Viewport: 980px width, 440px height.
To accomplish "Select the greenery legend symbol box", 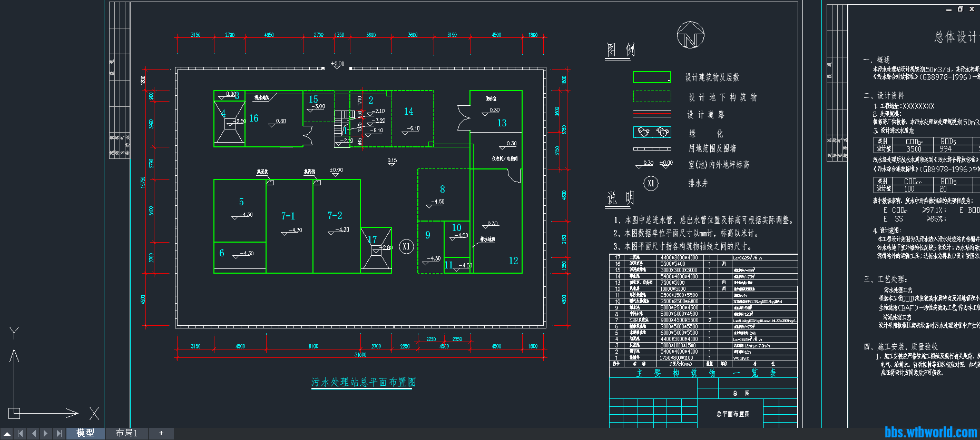I will [x=652, y=132].
